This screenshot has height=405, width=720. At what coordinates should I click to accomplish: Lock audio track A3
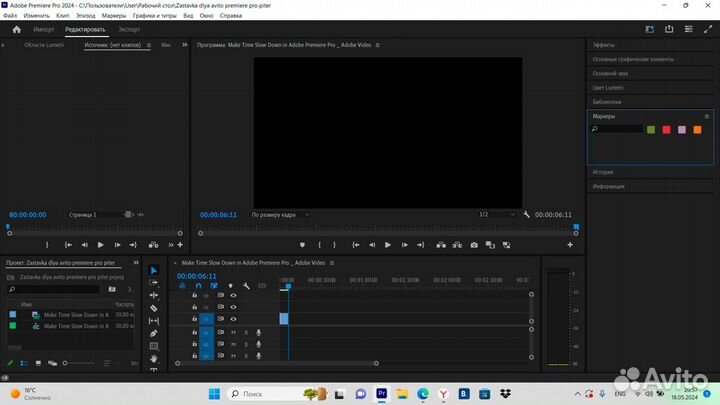(194, 355)
